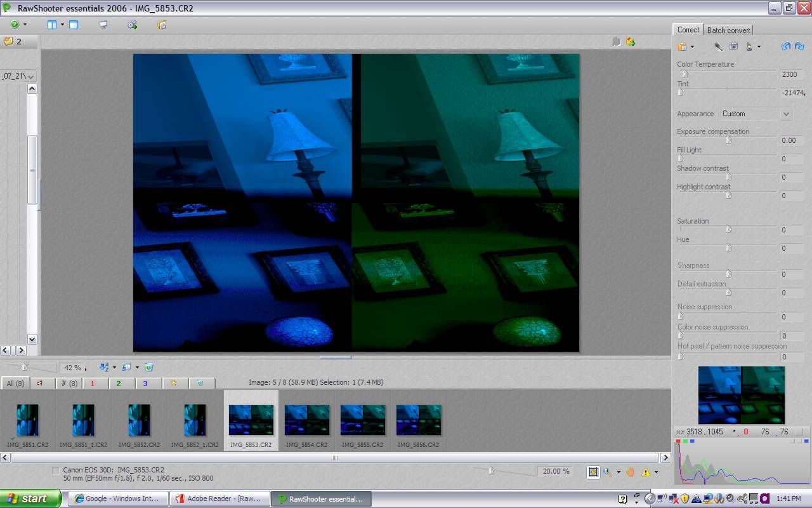Click the exposure warning triangle icon
Image resolution: width=812 pixels, height=508 pixels.
point(646,472)
